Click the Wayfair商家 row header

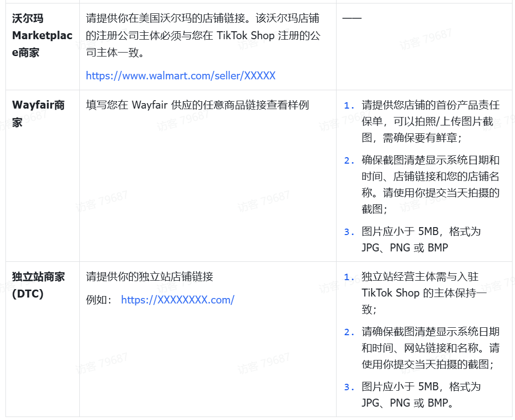38,113
